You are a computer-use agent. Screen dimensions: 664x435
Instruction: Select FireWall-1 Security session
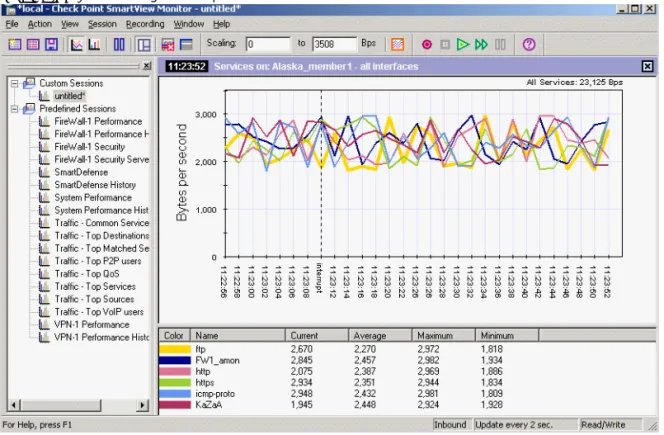(x=90, y=147)
